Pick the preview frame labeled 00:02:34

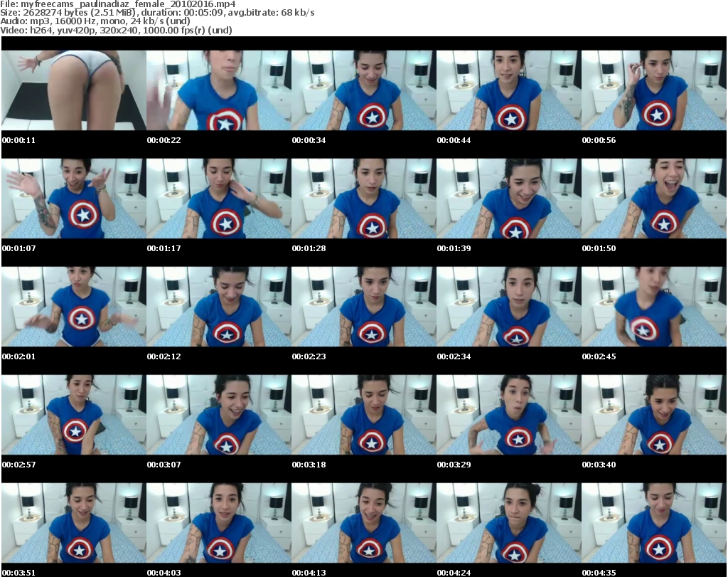[508, 307]
